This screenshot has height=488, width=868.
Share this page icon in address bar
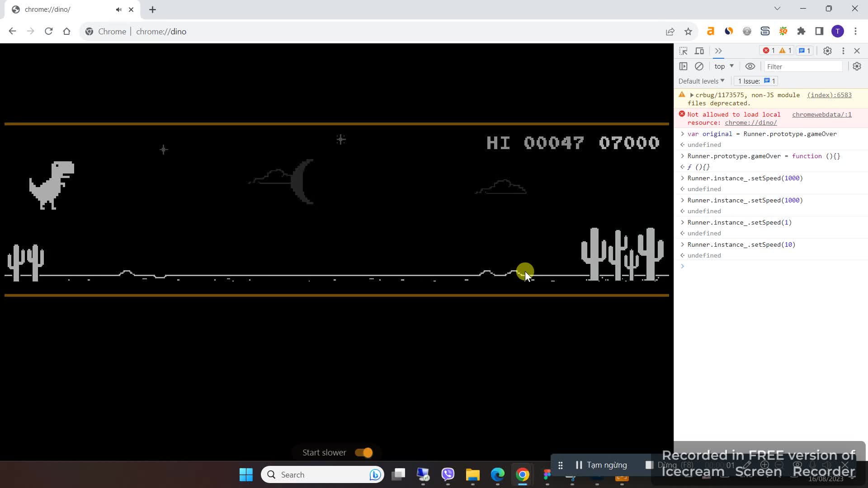tap(670, 31)
